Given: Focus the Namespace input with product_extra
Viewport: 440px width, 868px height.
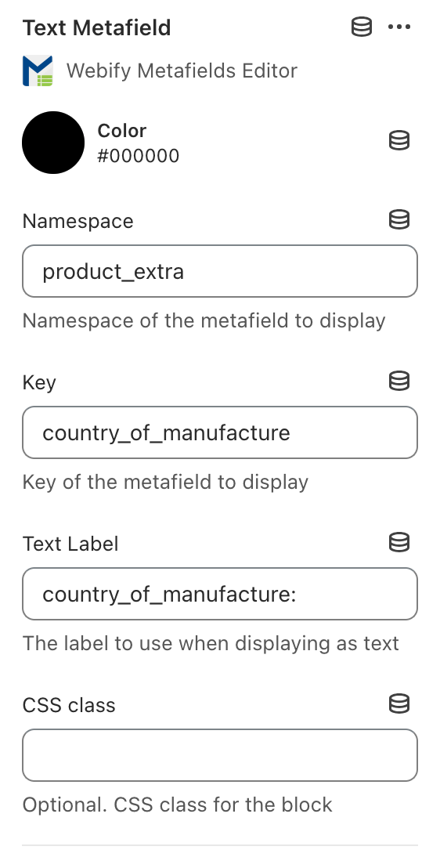Looking at the screenshot, I should [x=220, y=271].
